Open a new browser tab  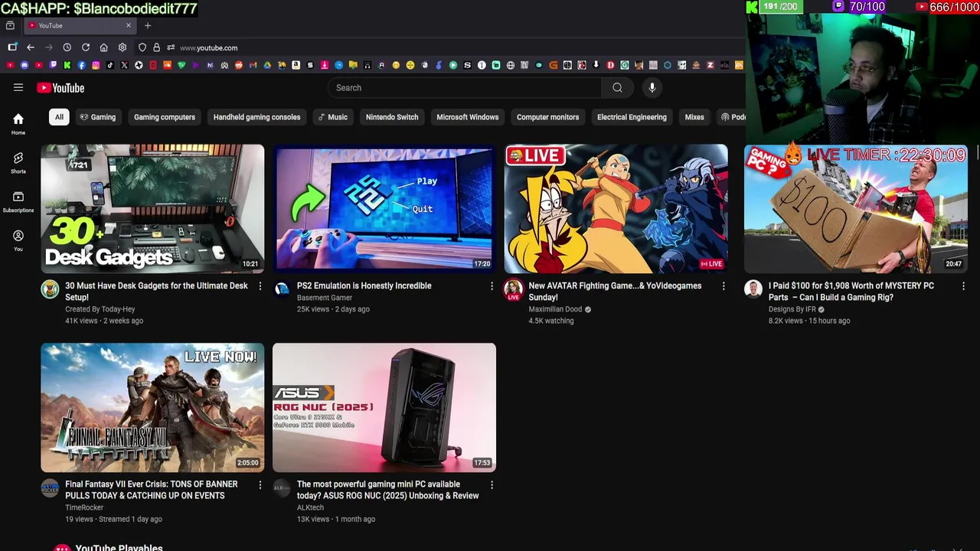tap(148, 25)
